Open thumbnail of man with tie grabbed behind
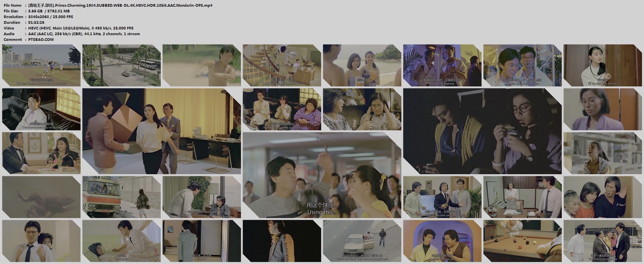The image size is (644, 264). (41, 241)
